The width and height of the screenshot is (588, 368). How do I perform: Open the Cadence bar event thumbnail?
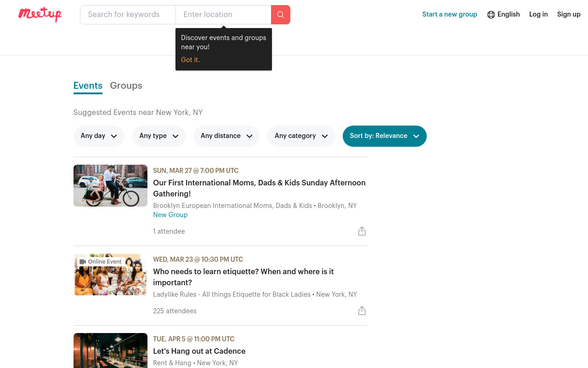tap(110, 351)
